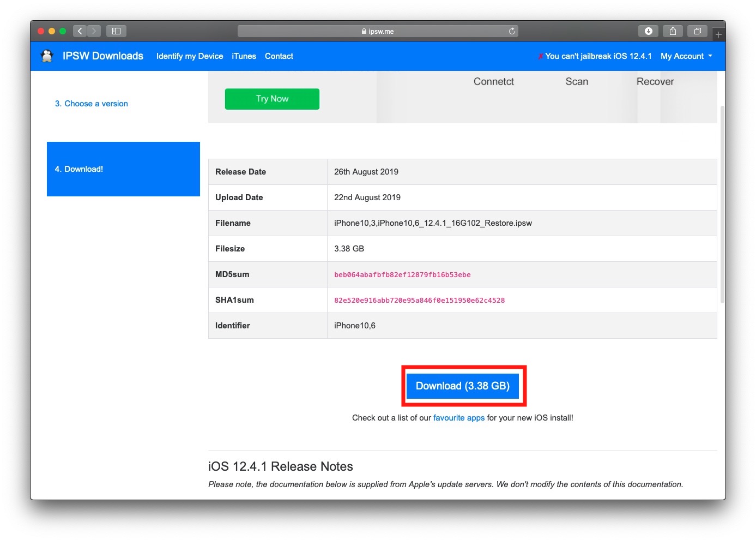Open Safari's downloads list
The height and width of the screenshot is (540, 756).
[649, 31]
